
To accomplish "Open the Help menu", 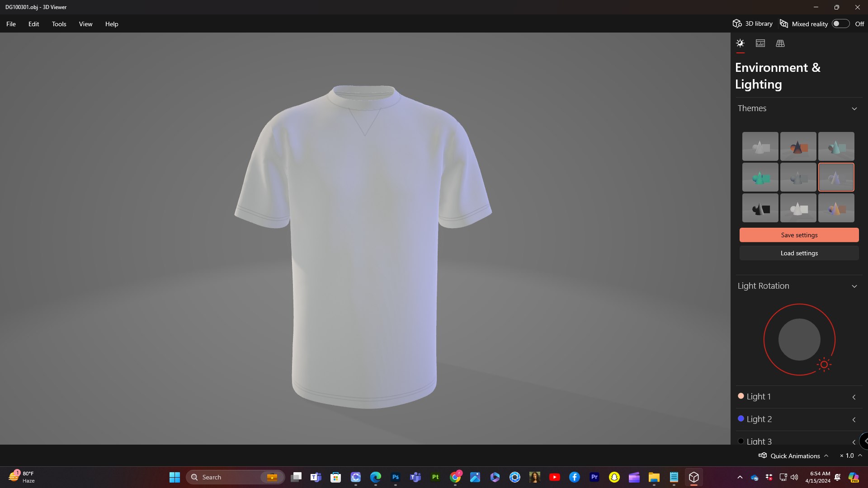I will coord(112,24).
